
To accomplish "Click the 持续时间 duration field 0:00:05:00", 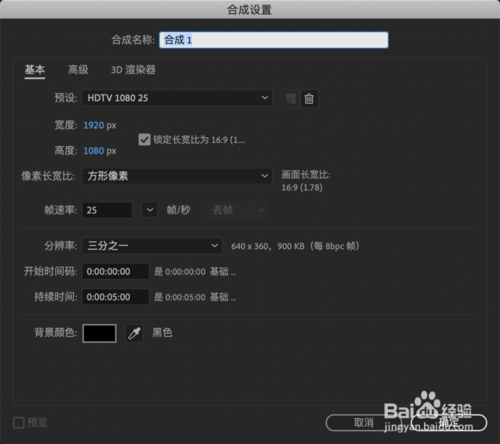I will coord(115,297).
